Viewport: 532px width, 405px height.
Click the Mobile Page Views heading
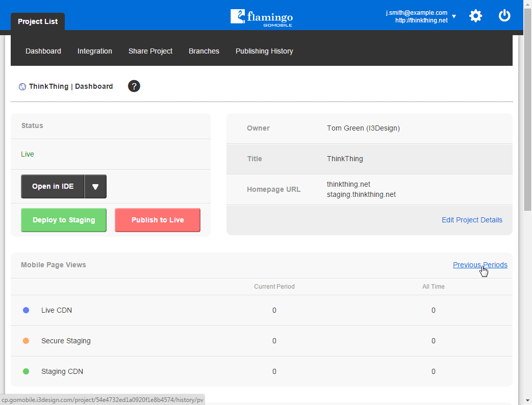[54, 265]
